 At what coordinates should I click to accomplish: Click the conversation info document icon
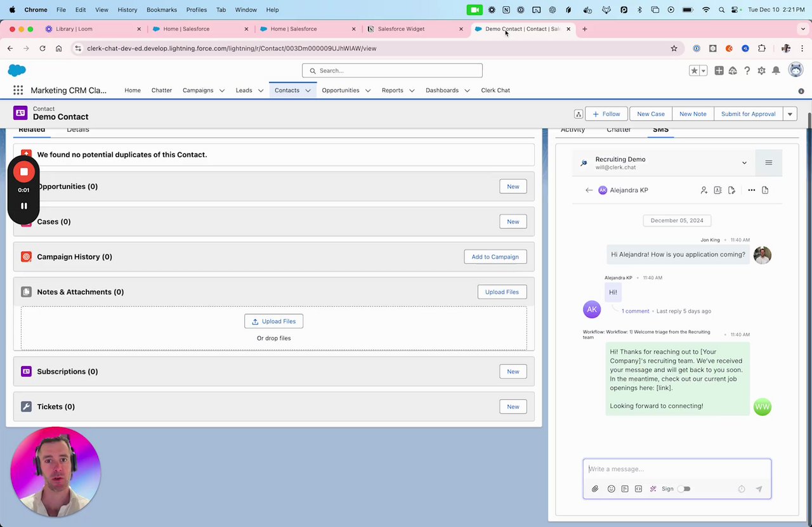pos(765,190)
